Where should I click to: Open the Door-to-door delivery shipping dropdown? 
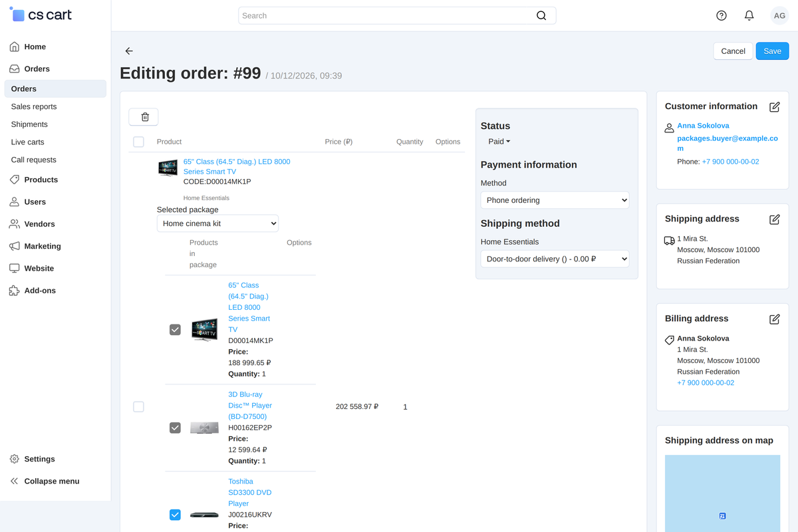tap(555, 259)
